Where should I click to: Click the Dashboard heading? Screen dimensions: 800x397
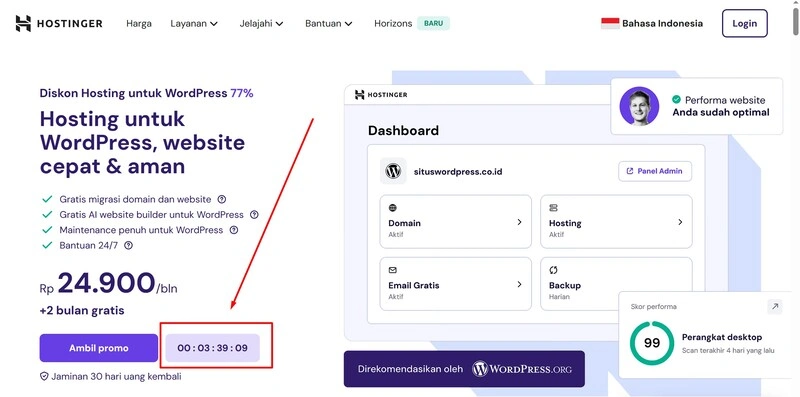click(403, 131)
